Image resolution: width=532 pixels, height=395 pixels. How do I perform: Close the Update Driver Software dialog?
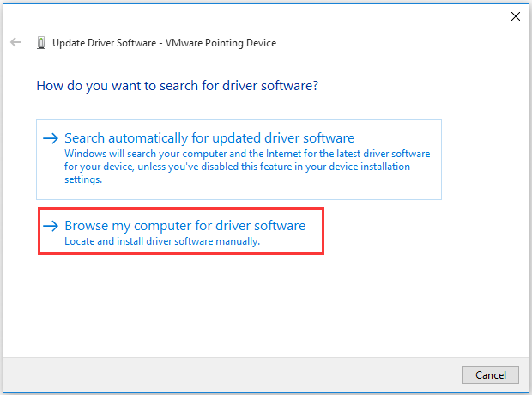[516, 16]
